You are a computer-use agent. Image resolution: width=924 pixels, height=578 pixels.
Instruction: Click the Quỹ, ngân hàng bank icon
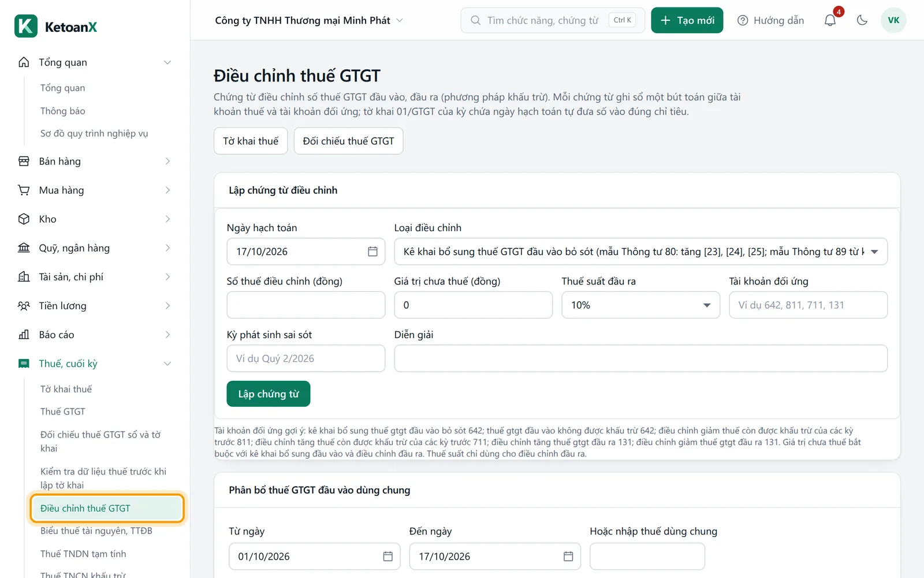pos(24,248)
